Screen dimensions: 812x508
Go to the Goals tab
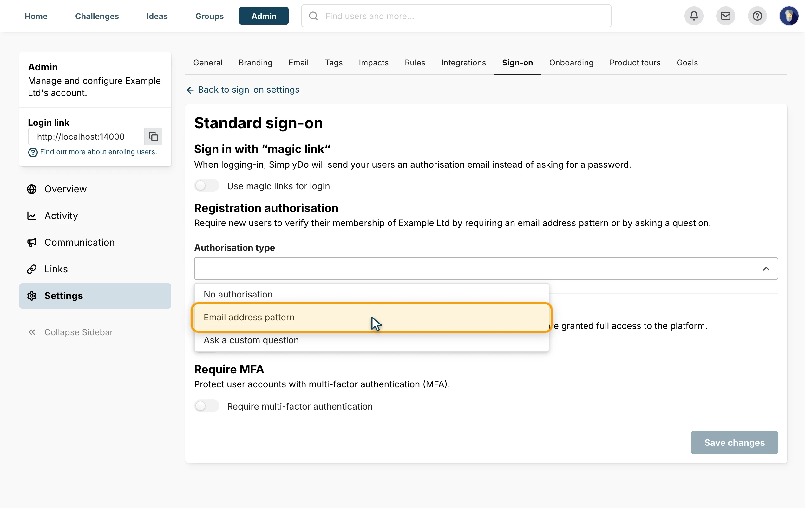(687, 63)
